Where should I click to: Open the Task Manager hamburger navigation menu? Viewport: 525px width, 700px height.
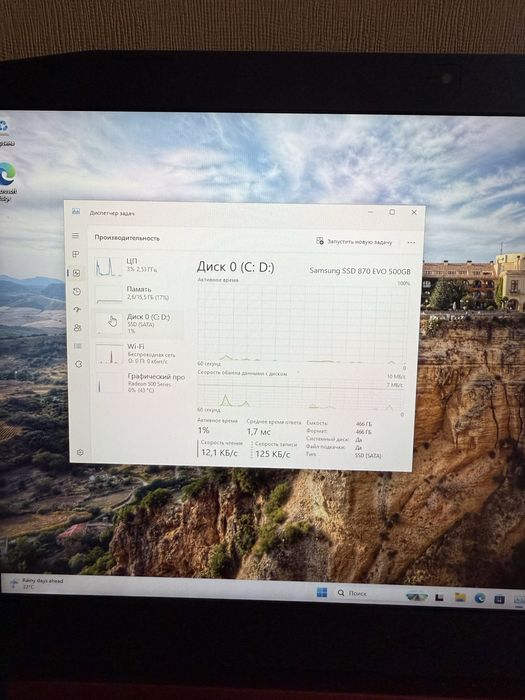pos(76,235)
